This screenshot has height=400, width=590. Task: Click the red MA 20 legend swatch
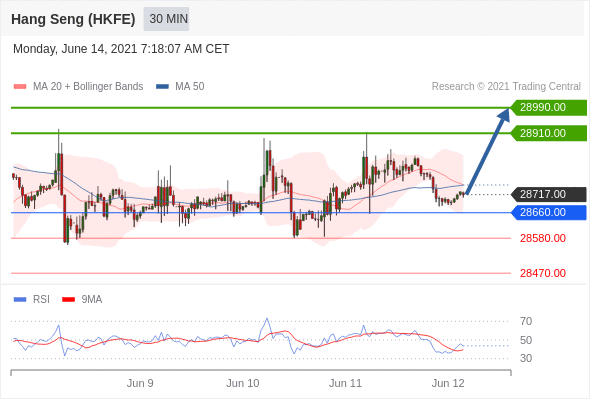[x=20, y=87]
